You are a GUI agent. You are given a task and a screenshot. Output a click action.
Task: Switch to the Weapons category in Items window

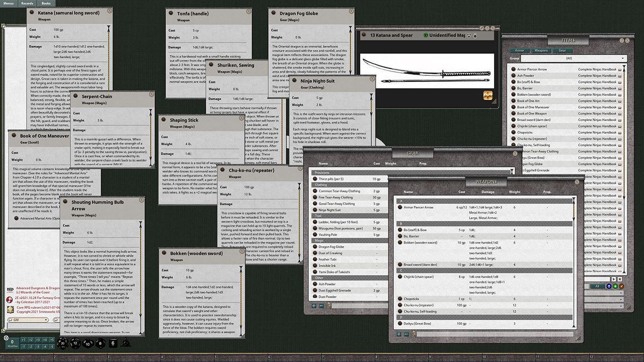pos(541,50)
